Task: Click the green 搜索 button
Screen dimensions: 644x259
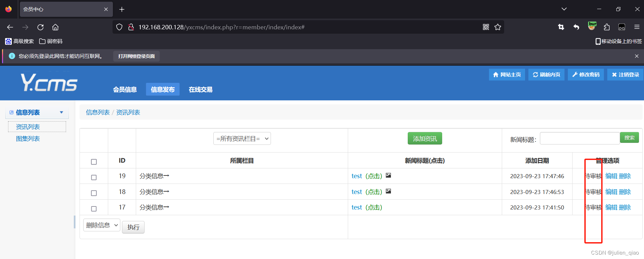Action: (x=629, y=137)
